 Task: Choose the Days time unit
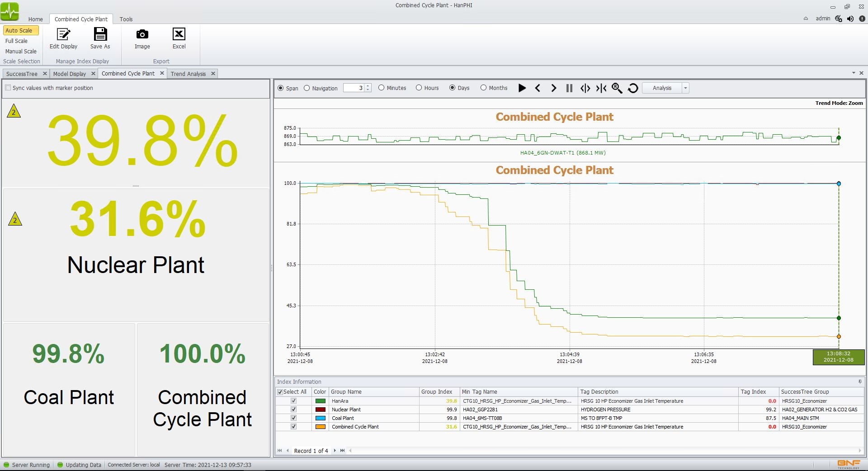[x=452, y=88]
